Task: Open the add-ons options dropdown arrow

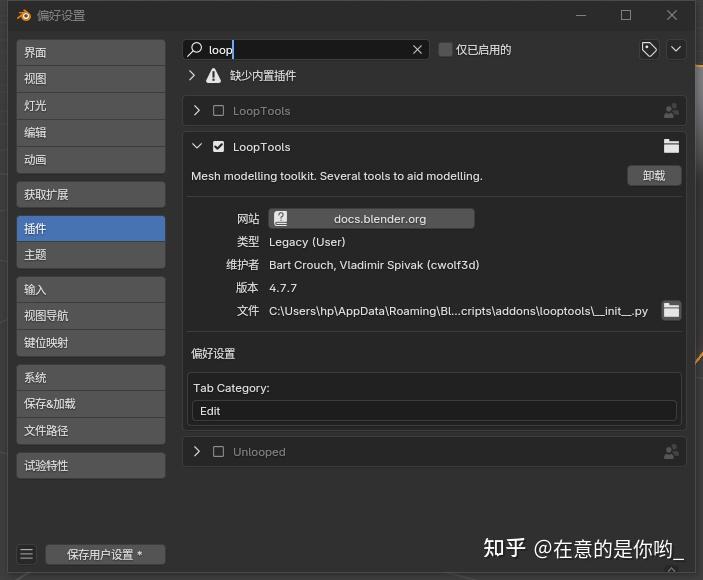Action: tap(676, 49)
